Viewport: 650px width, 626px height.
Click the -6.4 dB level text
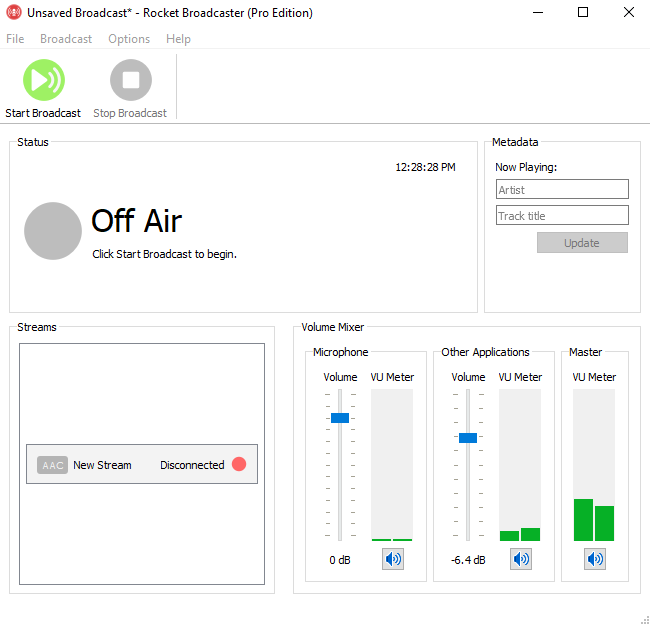tap(468, 560)
